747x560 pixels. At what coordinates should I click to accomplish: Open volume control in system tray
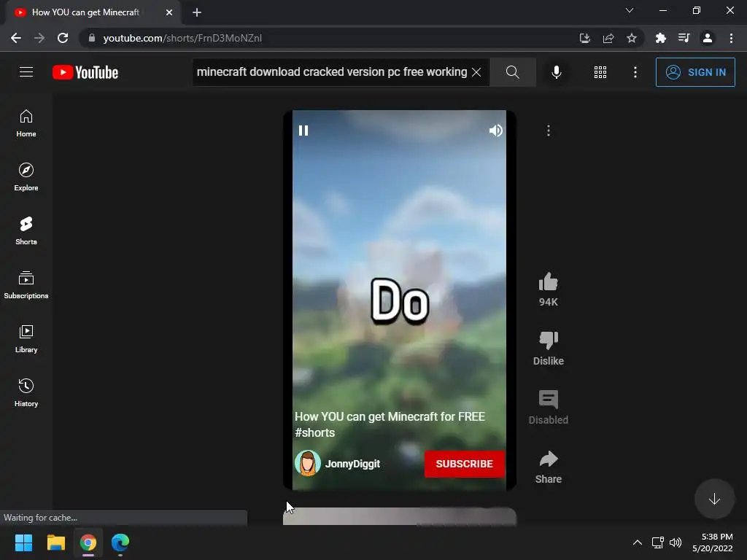point(676,542)
